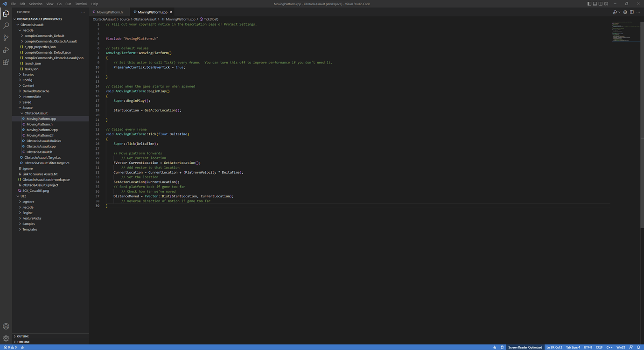
Task: Open the Run and Debug view
Action: (6, 49)
